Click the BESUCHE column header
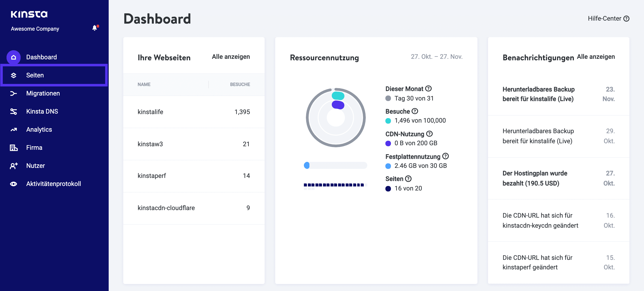Screen dimensions: 644x291 (240, 84)
